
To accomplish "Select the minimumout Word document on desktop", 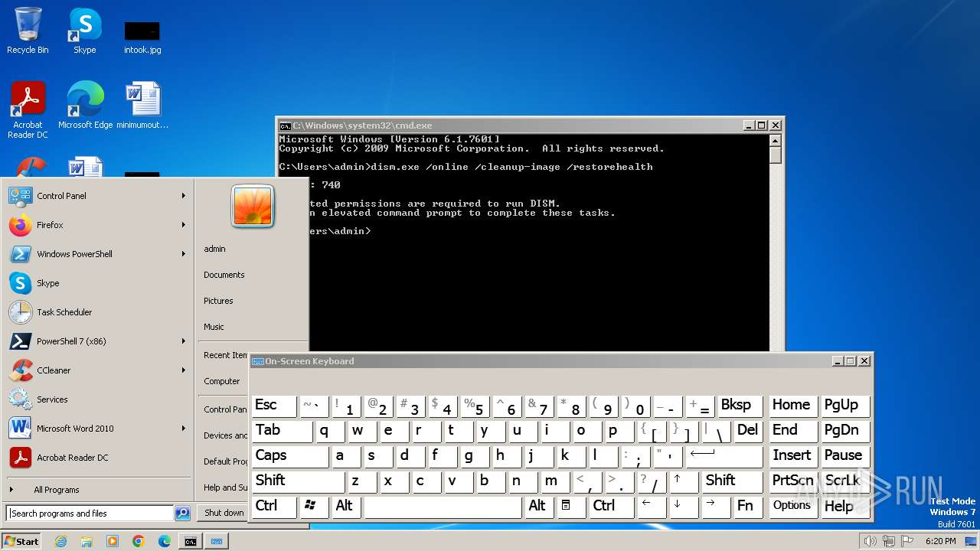I will pos(142,106).
